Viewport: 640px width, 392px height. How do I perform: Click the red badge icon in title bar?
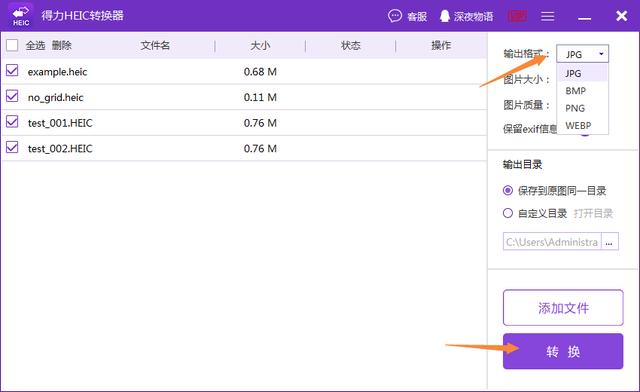pyautogui.click(x=517, y=16)
